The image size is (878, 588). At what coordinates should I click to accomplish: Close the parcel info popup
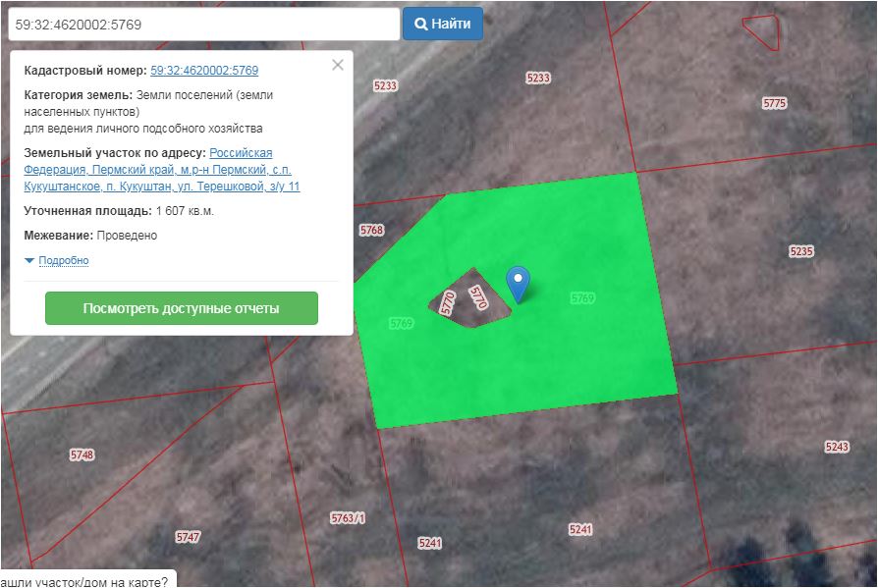click(338, 65)
